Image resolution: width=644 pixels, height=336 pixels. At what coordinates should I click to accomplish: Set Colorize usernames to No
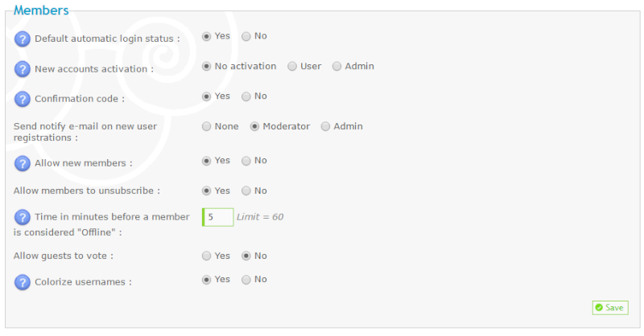(246, 280)
